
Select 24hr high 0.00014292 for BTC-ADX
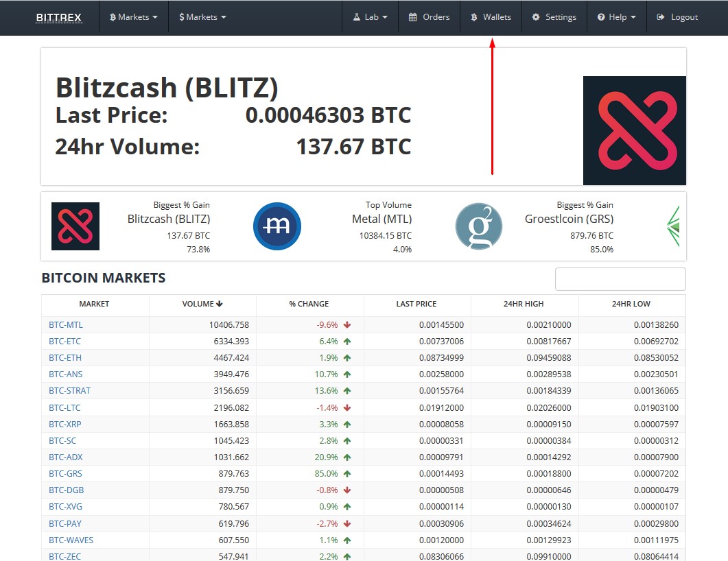pos(549,457)
